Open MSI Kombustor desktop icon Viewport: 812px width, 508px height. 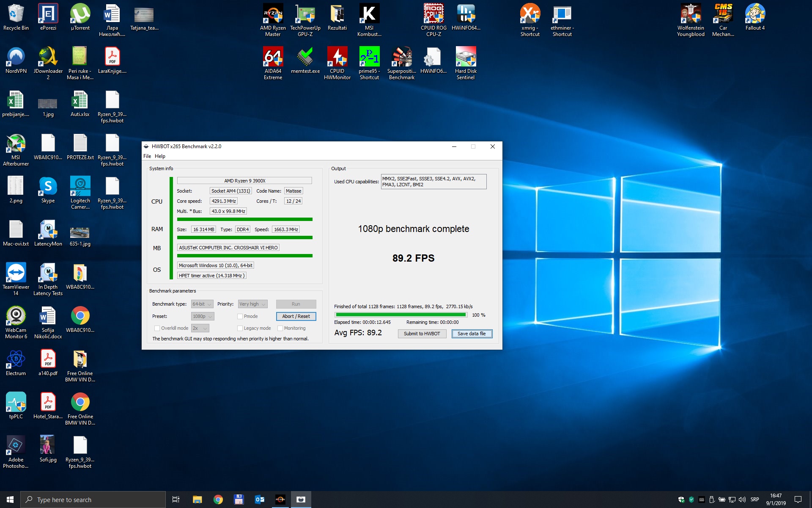(x=369, y=20)
